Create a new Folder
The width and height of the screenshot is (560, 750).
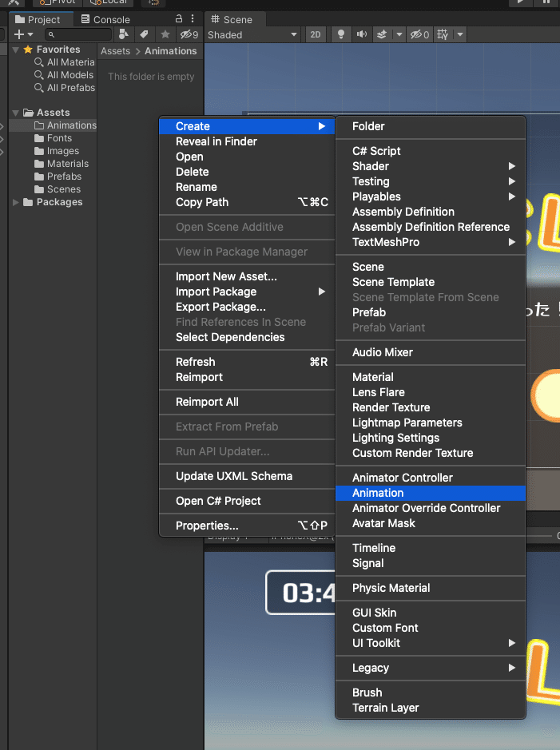[x=431, y=127]
